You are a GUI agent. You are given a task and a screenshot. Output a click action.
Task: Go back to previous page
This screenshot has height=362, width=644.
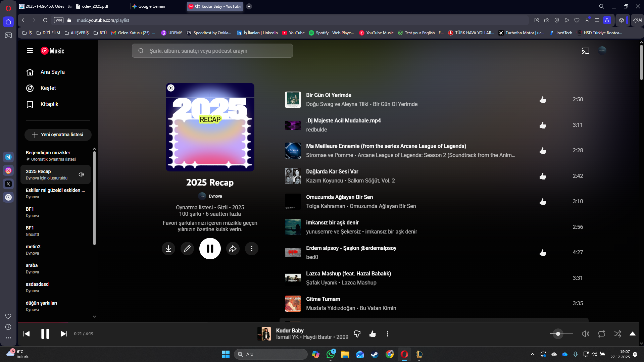(x=23, y=20)
